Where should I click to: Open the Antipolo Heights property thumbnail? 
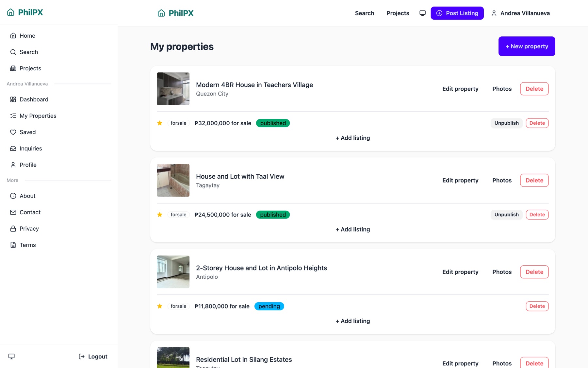click(173, 272)
